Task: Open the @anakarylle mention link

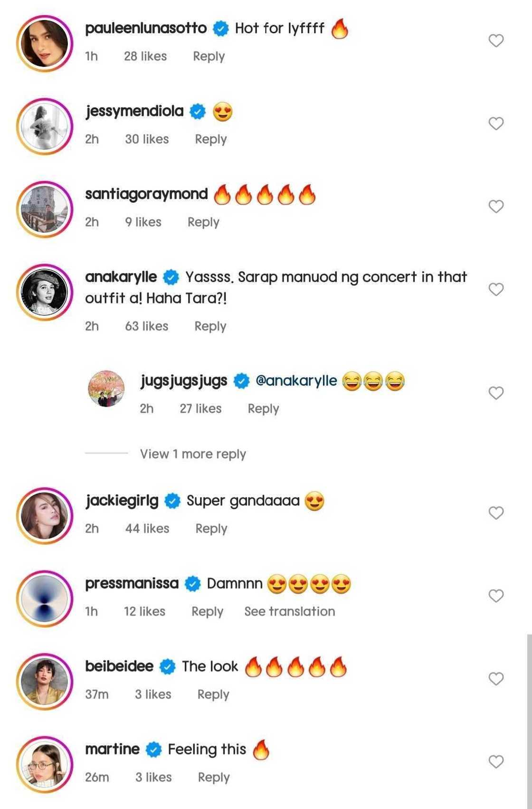Action: [296, 381]
